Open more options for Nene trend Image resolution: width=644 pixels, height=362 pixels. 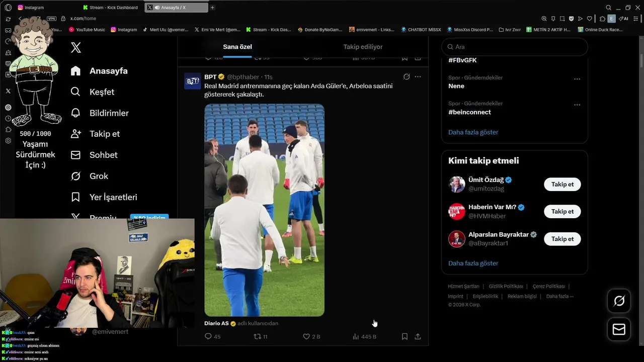click(577, 79)
